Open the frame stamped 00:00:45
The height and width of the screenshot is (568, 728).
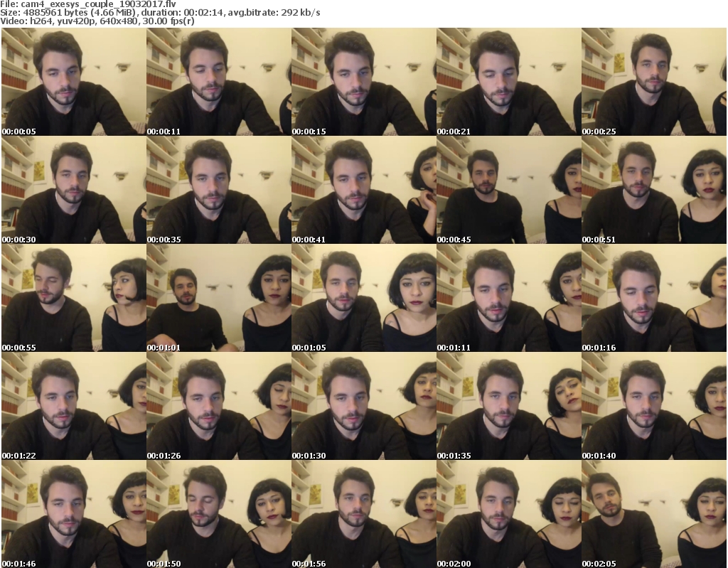pyautogui.click(x=509, y=190)
